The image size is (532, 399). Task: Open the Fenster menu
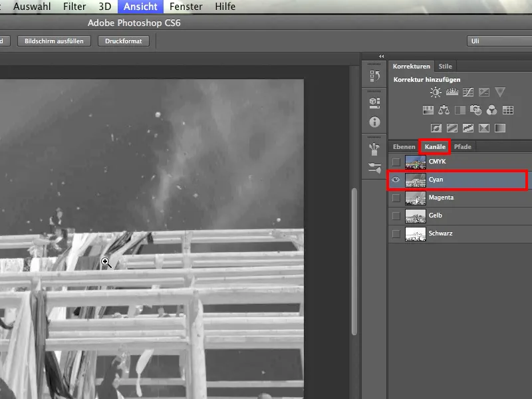[186, 7]
